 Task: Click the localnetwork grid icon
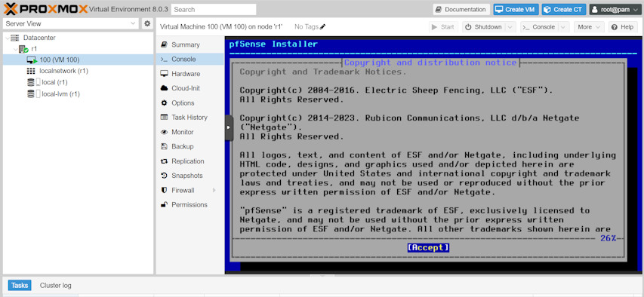point(31,71)
